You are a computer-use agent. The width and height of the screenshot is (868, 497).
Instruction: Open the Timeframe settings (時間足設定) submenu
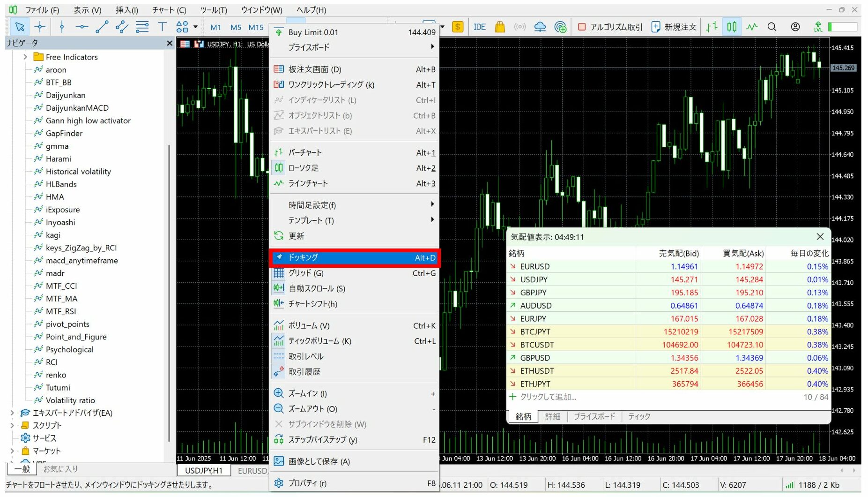(x=312, y=205)
